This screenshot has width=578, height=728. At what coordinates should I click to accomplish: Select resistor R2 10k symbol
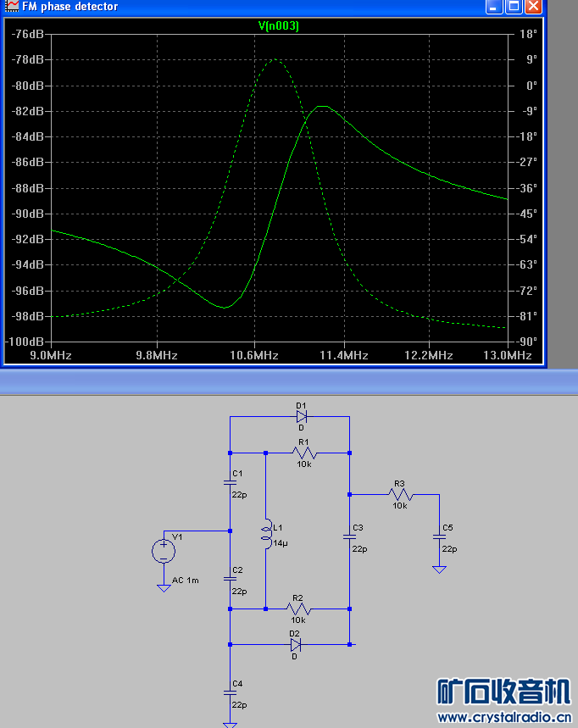tap(298, 609)
